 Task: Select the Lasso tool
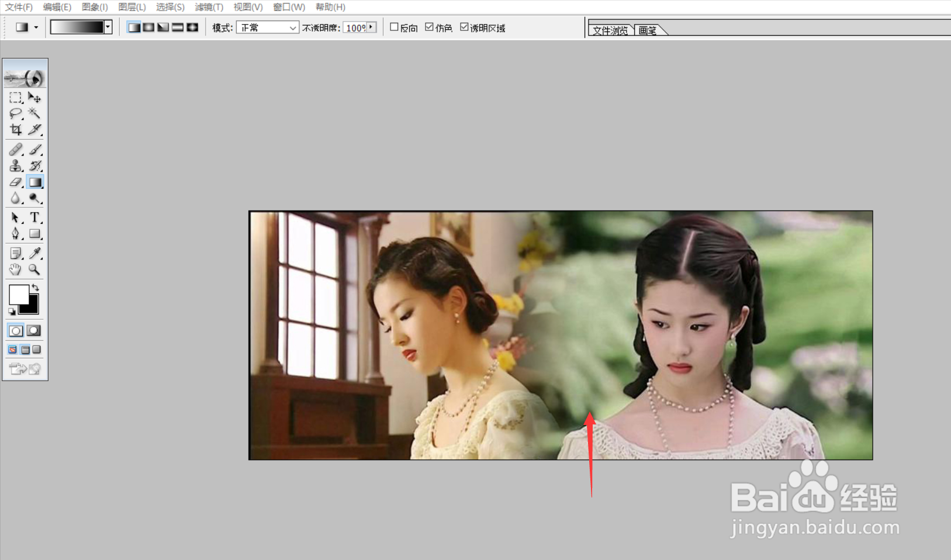pyautogui.click(x=16, y=113)
